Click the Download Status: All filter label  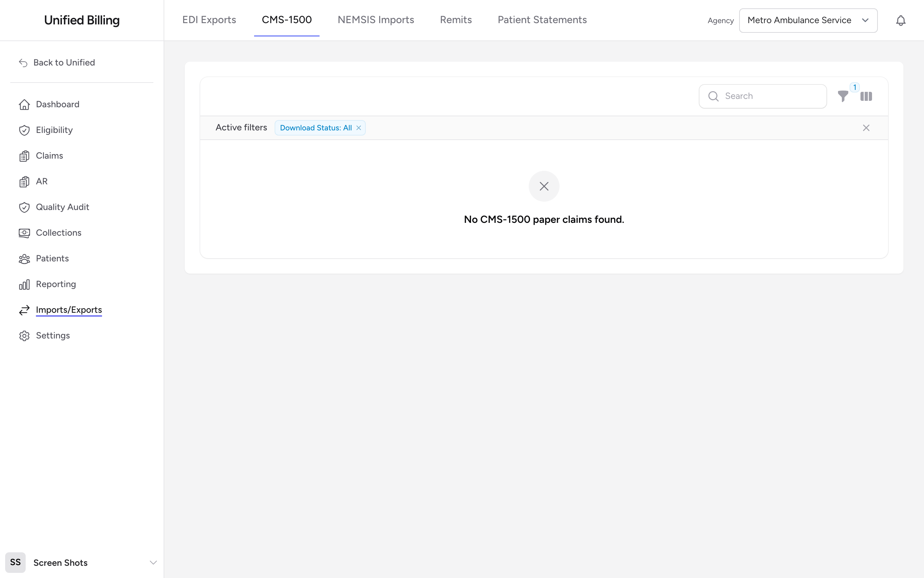316,128
